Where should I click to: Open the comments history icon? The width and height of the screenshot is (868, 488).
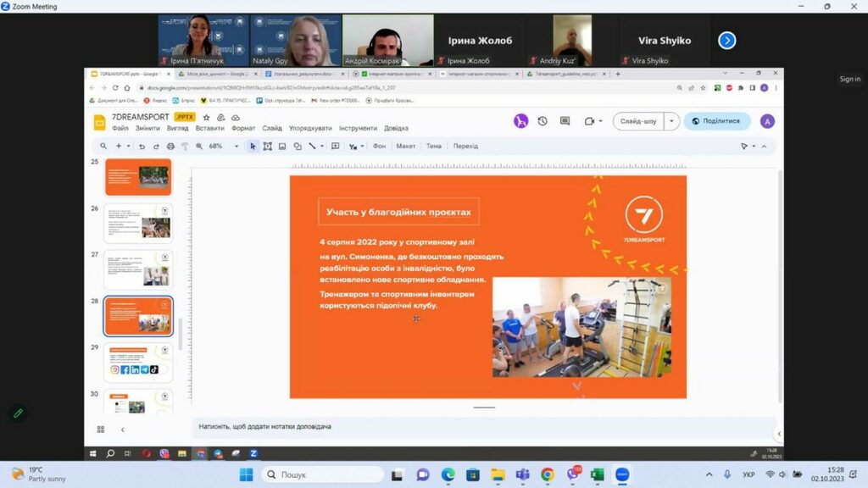565,121
